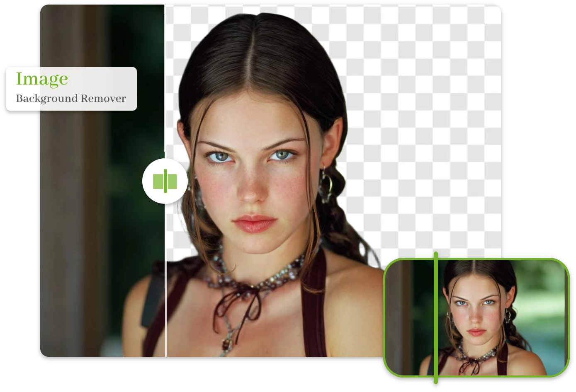This screenshot has height=392, width=576.
Task: Select the split-view toggle inside the white circle
Action: (x=165, y=181)
